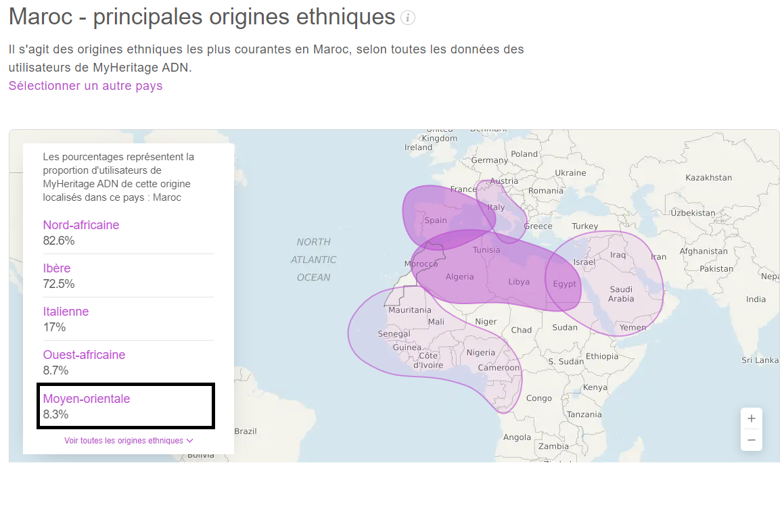Click 'Sélectionner un autre pays' link

(85, 86)
